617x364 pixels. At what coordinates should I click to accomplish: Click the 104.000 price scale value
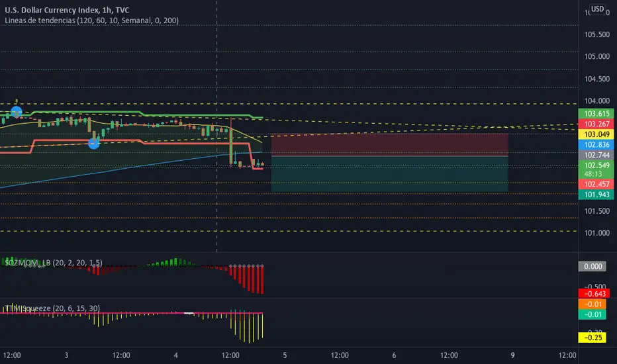point(597,101)
